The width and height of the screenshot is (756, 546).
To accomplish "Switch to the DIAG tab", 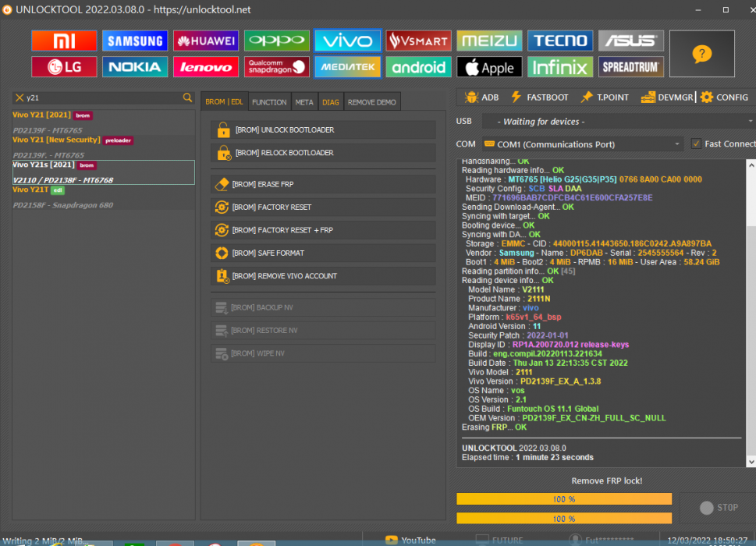I will [x=330, y=102].
